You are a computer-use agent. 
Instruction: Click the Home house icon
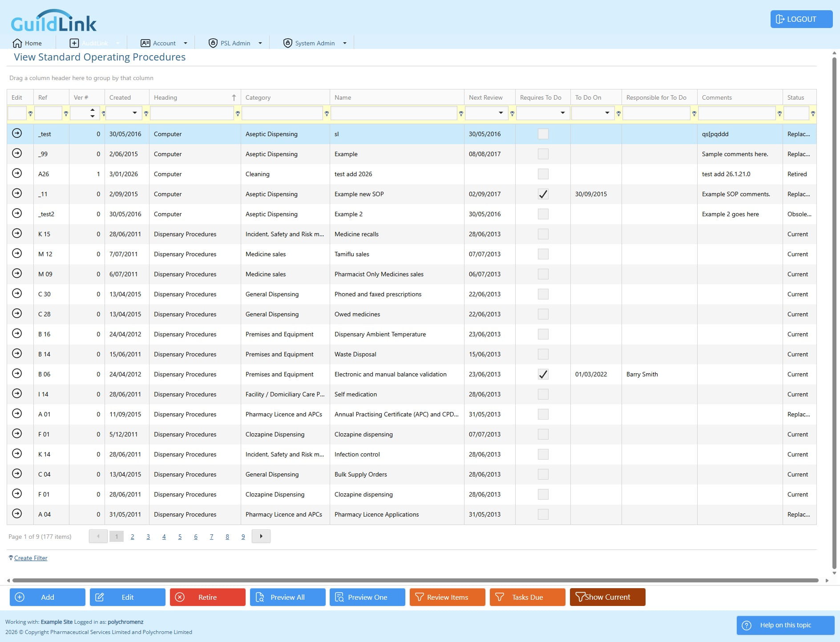click(17, 43)
